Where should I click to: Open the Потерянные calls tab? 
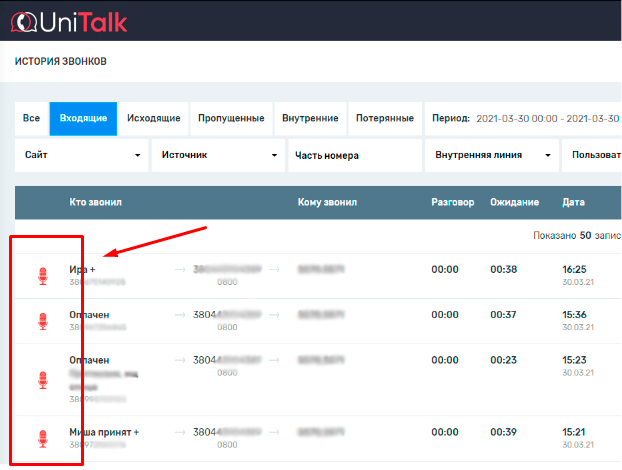click(385, 118)
